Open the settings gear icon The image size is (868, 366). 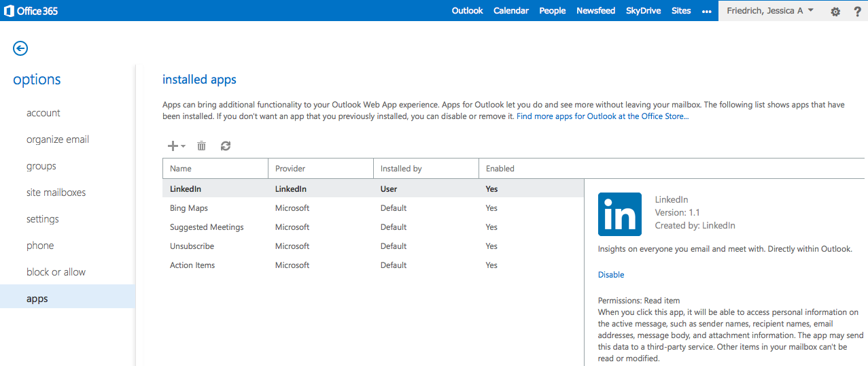tap(835, 11)
